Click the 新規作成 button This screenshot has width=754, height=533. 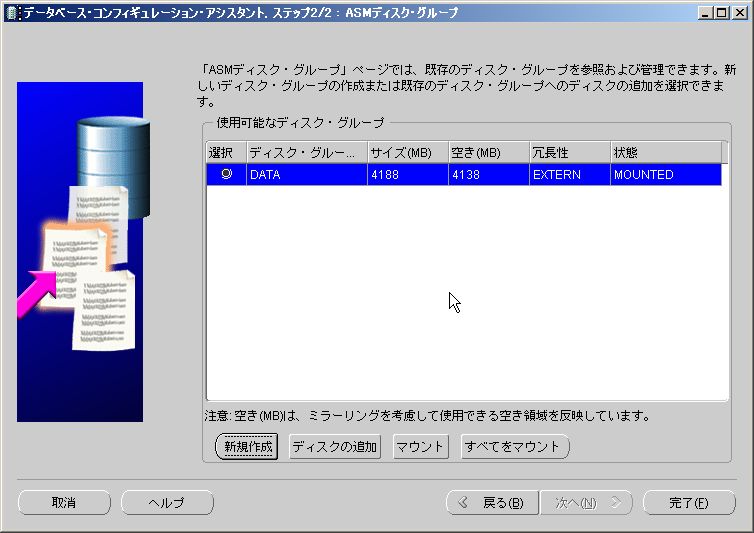(x=247, y=446)
